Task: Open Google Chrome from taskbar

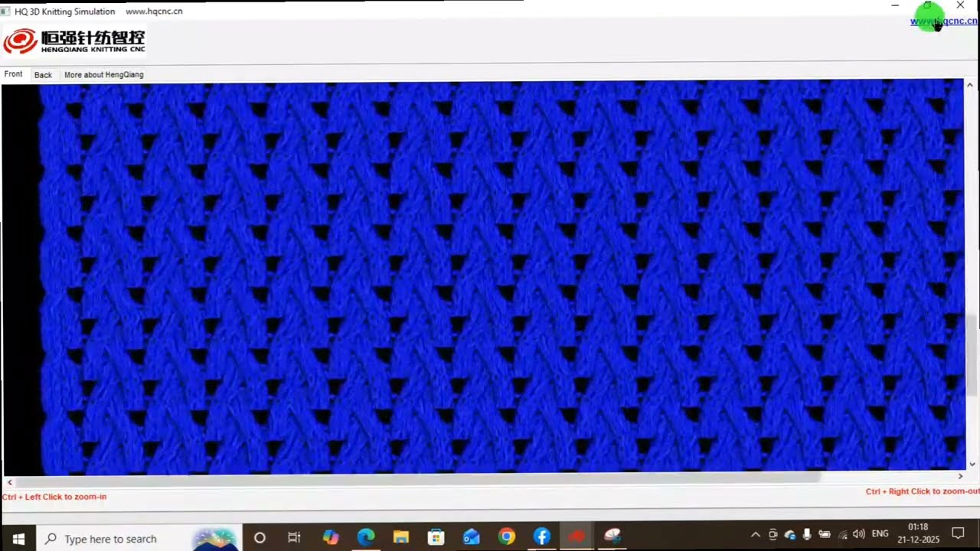Action: [x=507, y=537]
